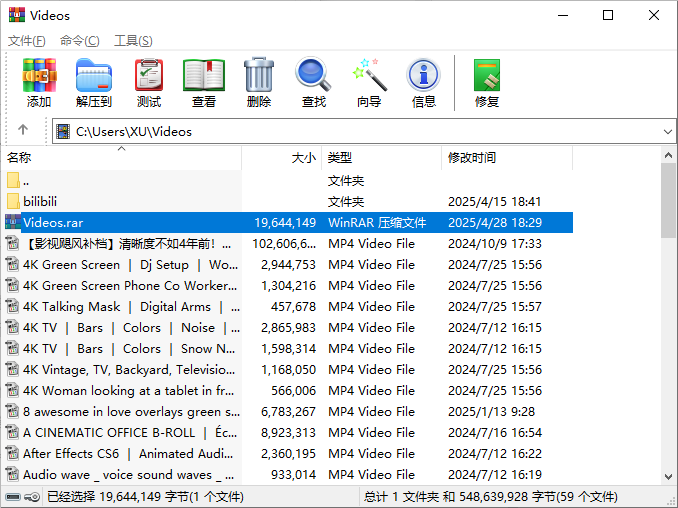
Task: Click the WinRAR 压缩文件 type cell
Action: (x=377, y=223)
